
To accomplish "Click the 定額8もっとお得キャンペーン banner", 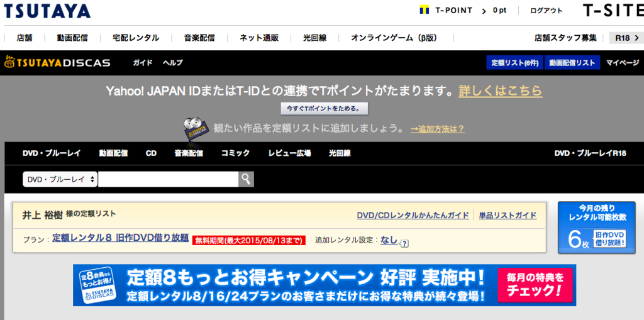I will (325, 285).
